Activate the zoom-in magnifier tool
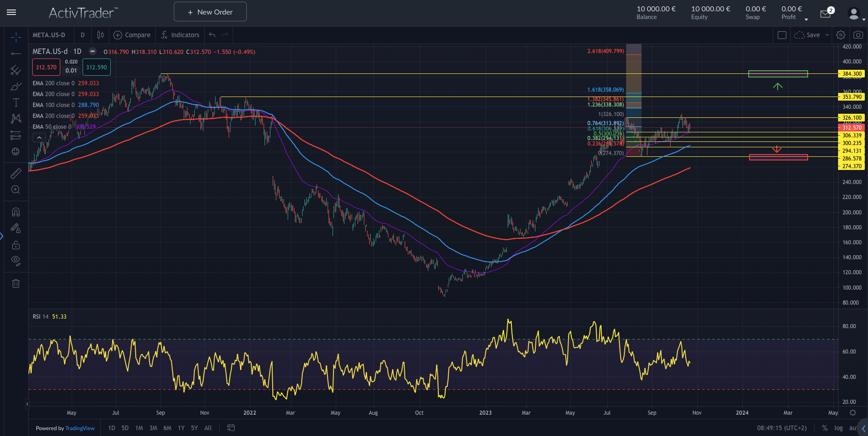The image size is (868, 436). tap(16, 190)
